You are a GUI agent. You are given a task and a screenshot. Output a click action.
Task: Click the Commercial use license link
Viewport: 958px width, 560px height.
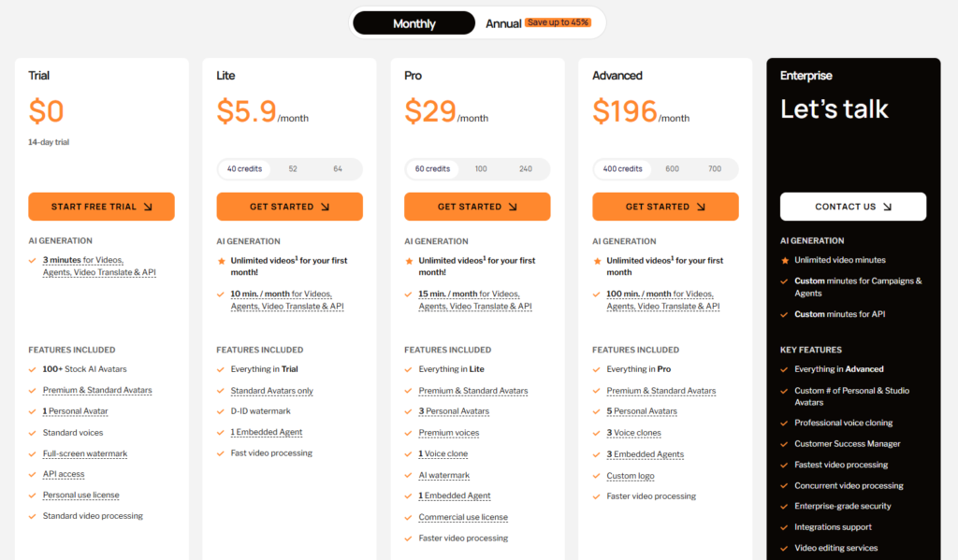[x=463, y=517]
